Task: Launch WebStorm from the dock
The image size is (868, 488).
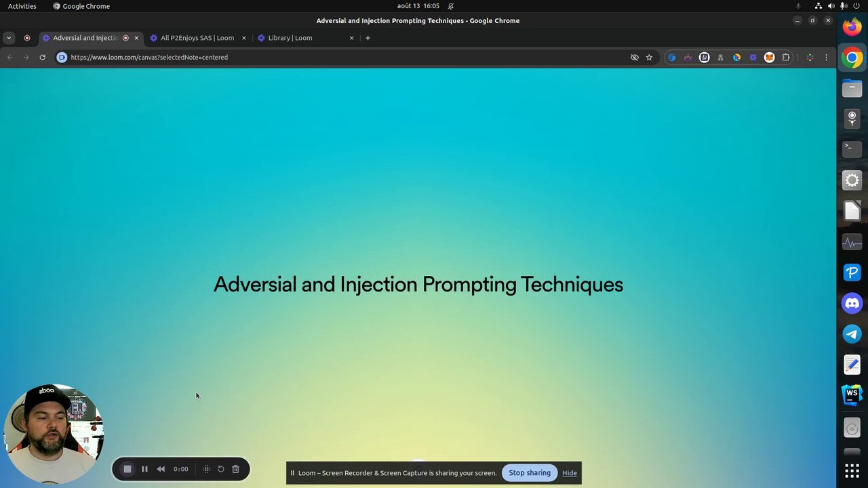Action: (x=852, y=395)
